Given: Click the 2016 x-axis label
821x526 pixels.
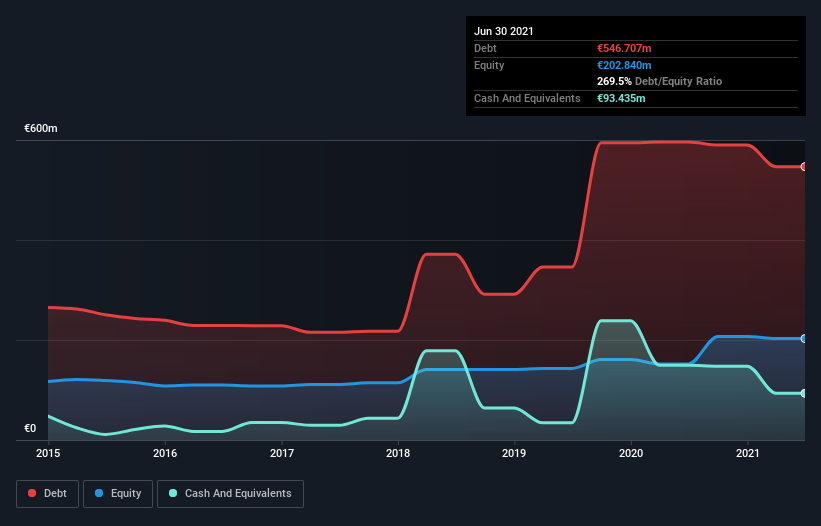Looking at the screenshot, I should click(x=165, y=453).
